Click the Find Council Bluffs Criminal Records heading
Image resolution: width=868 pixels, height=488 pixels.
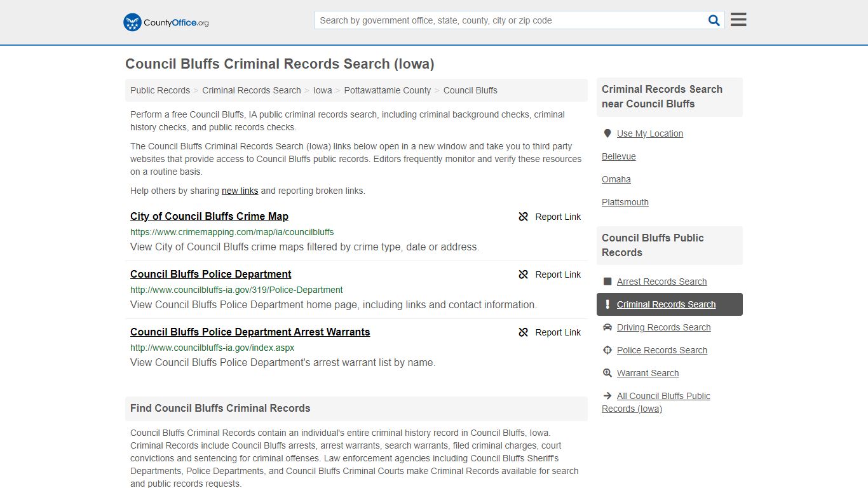pyautogui.click(x=220, y=409)
